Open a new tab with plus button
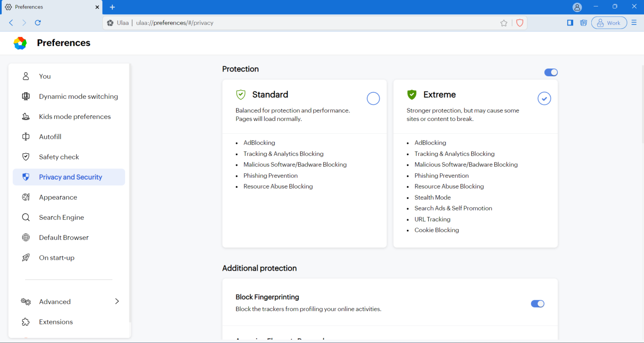The image size is (644, 343). tap(112, 7)
